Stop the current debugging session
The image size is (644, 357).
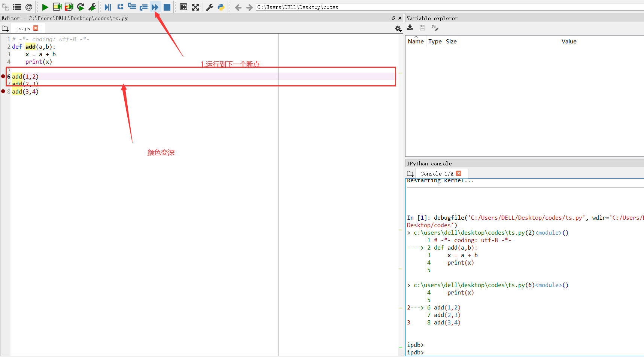(x=167, y=7)
